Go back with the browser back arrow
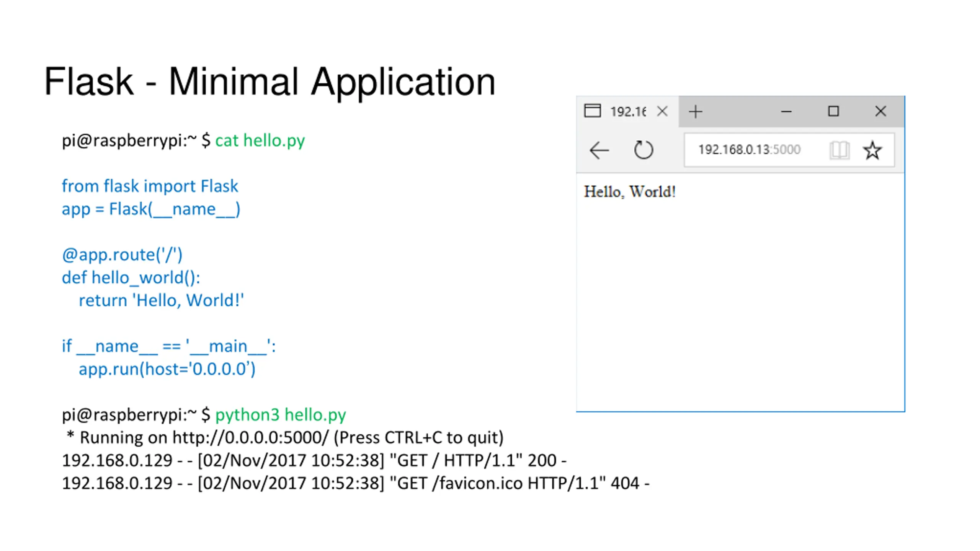 tap(599, 150)
